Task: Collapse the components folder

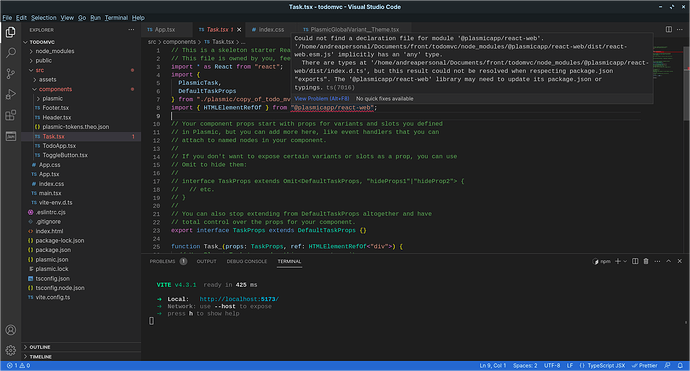Action: pos(81,89)
